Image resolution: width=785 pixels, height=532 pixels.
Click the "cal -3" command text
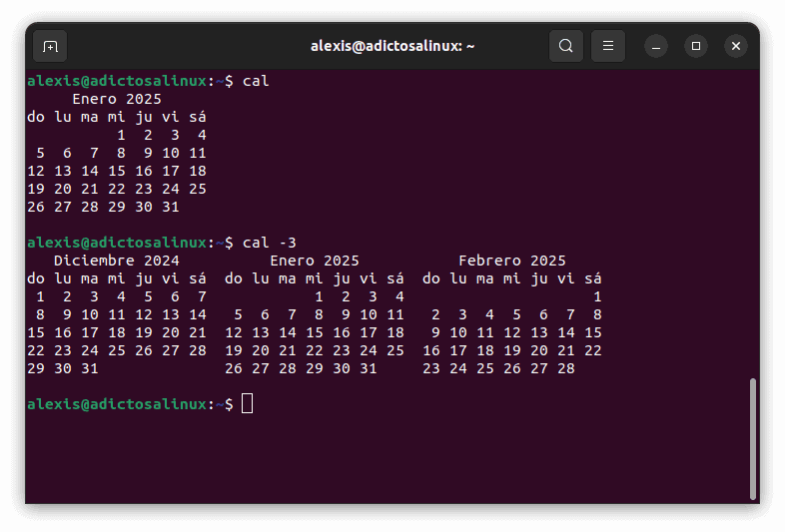269,243
